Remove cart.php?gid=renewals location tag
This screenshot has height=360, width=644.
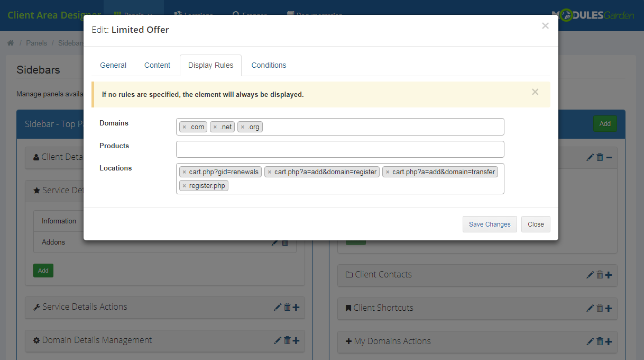pyautogui.click(x=184, y=172)
